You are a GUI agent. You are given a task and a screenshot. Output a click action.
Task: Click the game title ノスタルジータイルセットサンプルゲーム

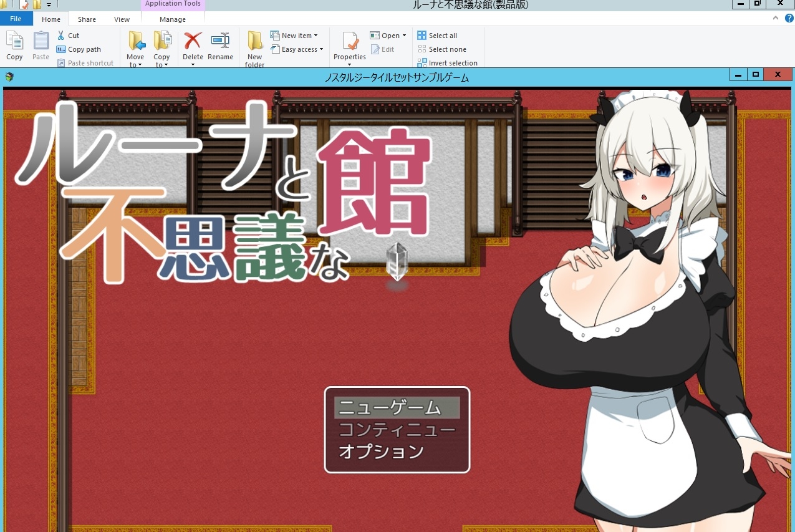(397, 77)
